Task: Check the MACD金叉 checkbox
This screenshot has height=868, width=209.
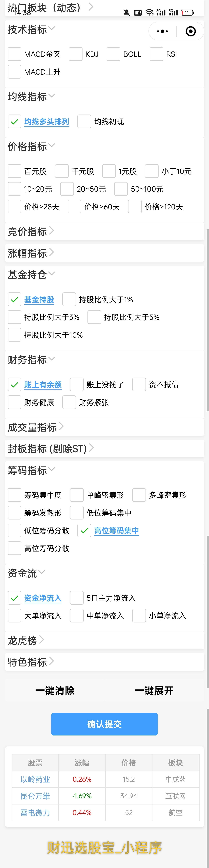Action: 15,54
